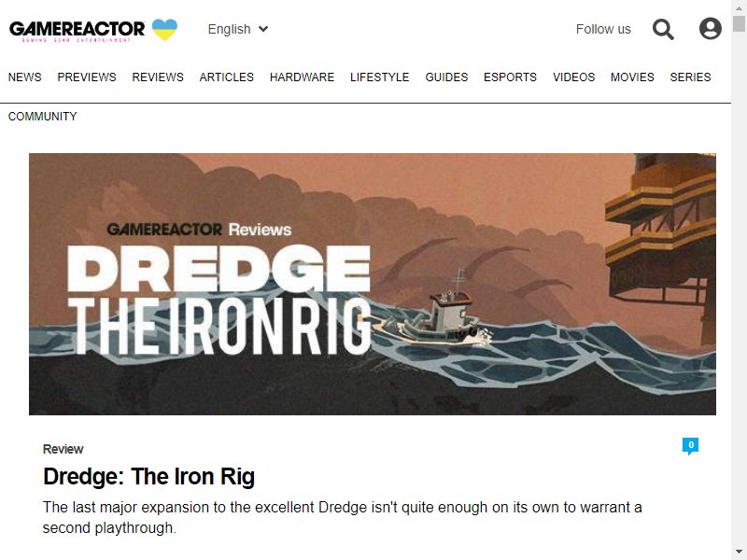Open the Follow us menu
The width and height of the screenshot is (747, 560).
[603, 29]
